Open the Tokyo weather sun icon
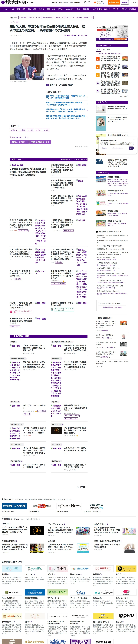138x644 pixels. tap(95, 2)
